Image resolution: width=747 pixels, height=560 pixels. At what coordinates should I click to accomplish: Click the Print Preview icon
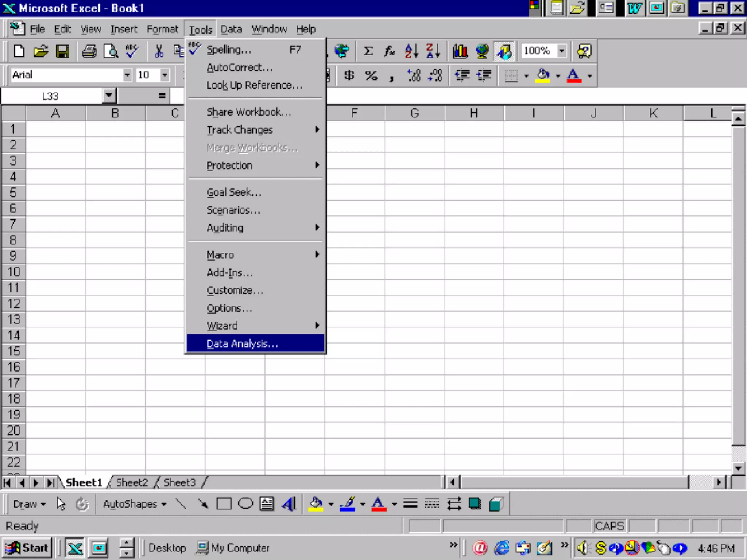coord(111,51)
